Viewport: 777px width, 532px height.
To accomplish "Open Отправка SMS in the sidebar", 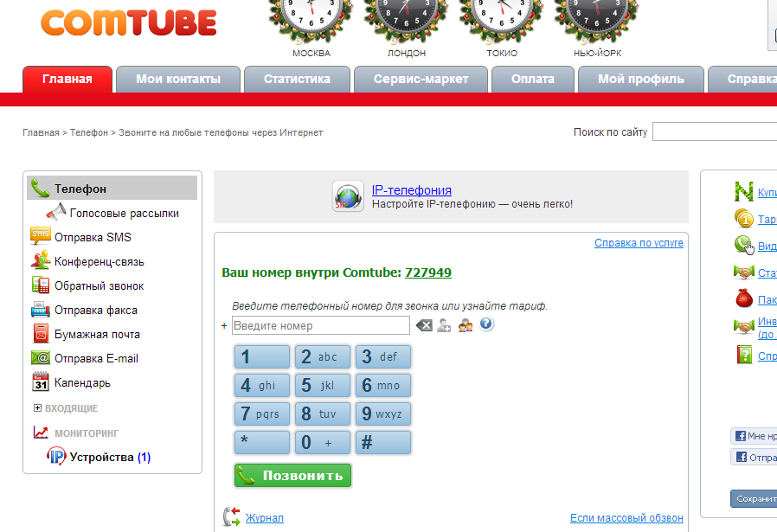I will click(x=93, y=237).
